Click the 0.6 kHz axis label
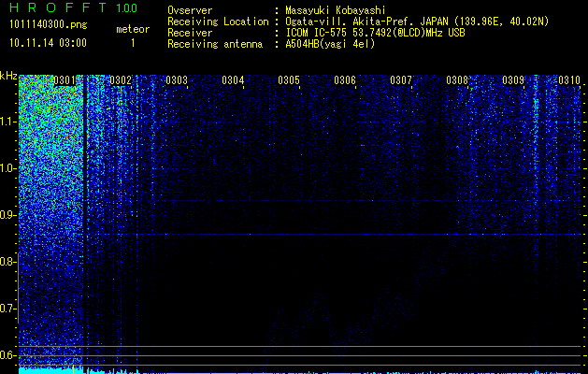This screenshot has height=374, width=588. click(7, 355)
